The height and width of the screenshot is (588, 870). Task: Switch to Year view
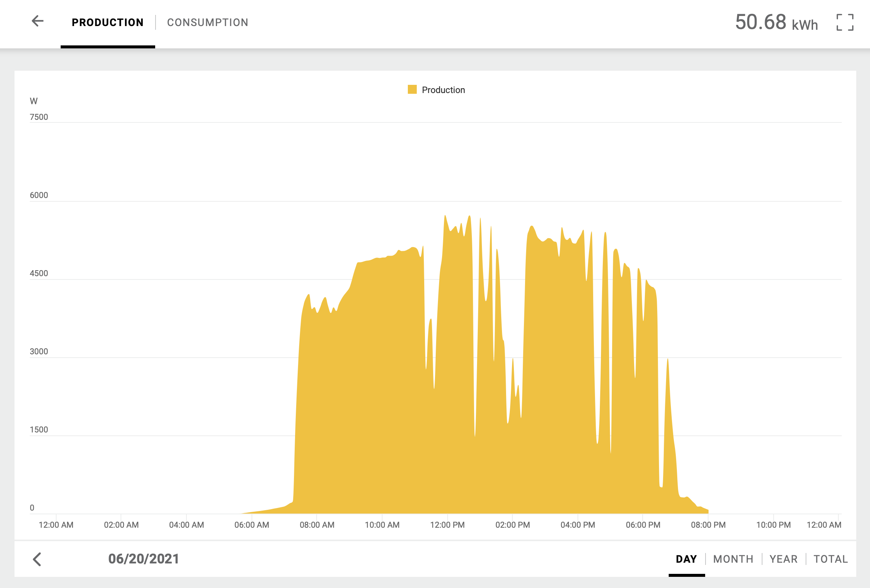[x=783, y=559]
